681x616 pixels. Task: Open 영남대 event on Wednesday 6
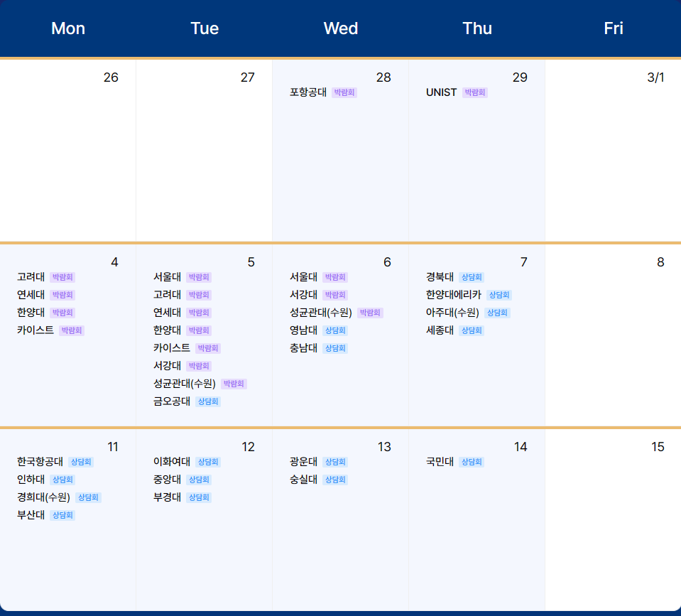304,330
